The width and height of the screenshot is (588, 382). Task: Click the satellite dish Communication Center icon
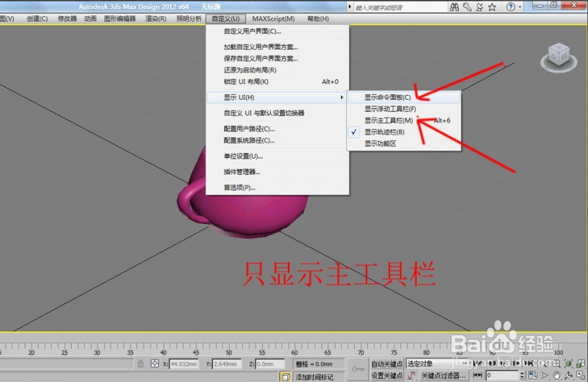coord(479,7)
